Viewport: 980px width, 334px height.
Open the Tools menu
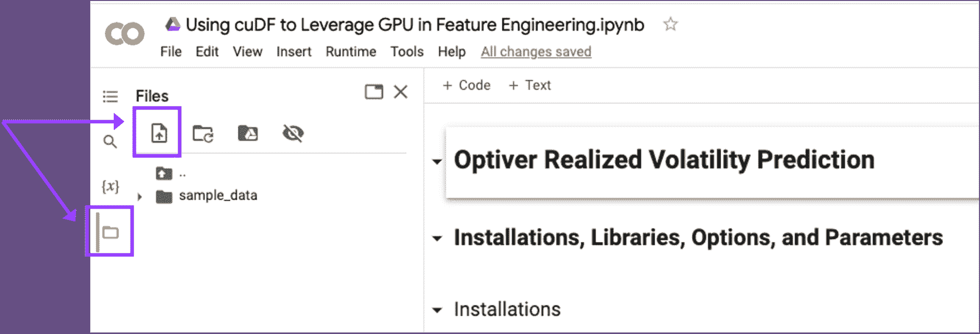[x=406, y=51]
